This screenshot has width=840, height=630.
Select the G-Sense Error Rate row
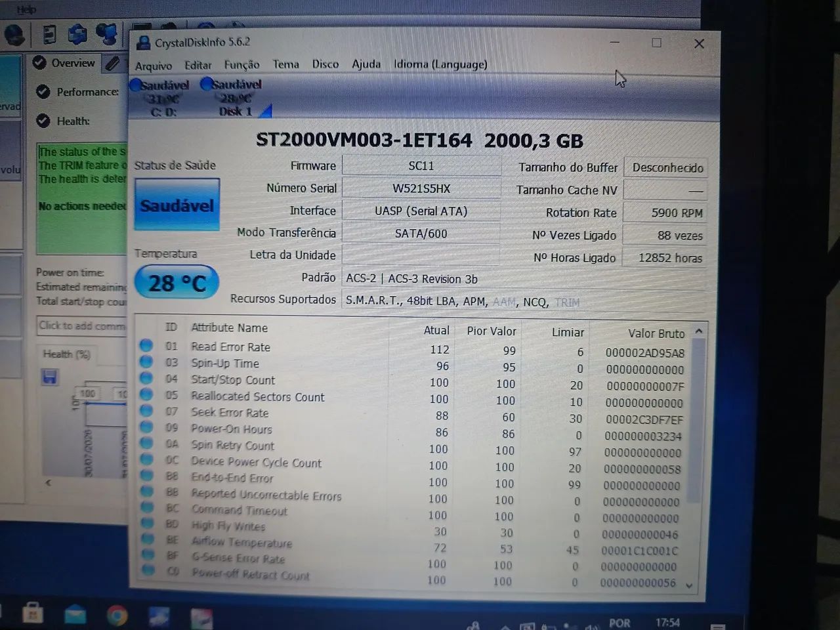point(412,562)
